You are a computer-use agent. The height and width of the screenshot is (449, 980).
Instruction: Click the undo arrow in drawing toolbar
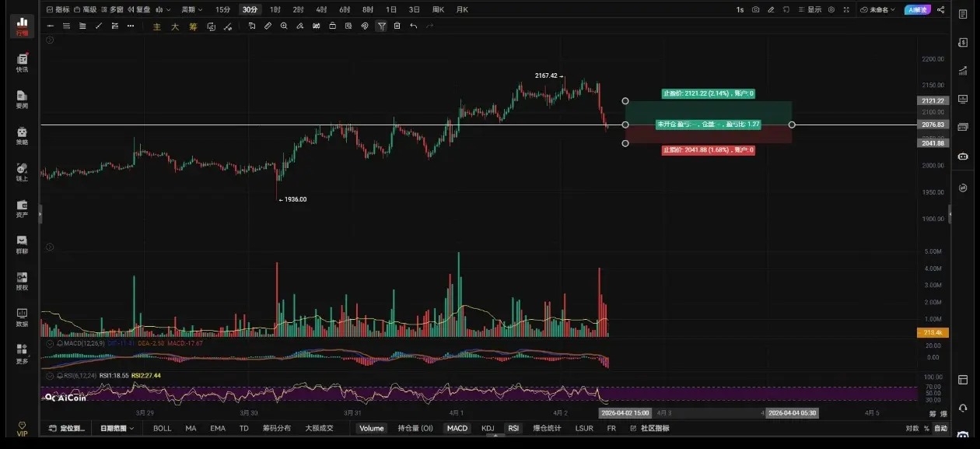[x=413, y=26]
